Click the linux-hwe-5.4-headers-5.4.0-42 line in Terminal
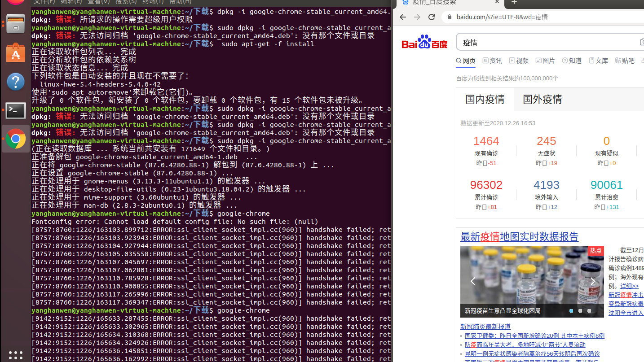 (100, 84)
